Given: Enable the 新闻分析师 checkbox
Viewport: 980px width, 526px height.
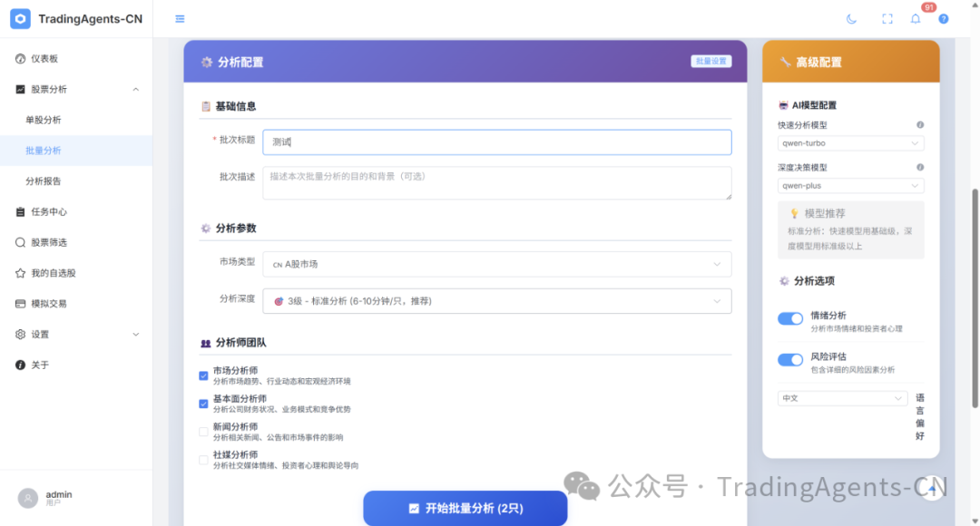Looking at the screenshot, I should [x=203, y=432].
